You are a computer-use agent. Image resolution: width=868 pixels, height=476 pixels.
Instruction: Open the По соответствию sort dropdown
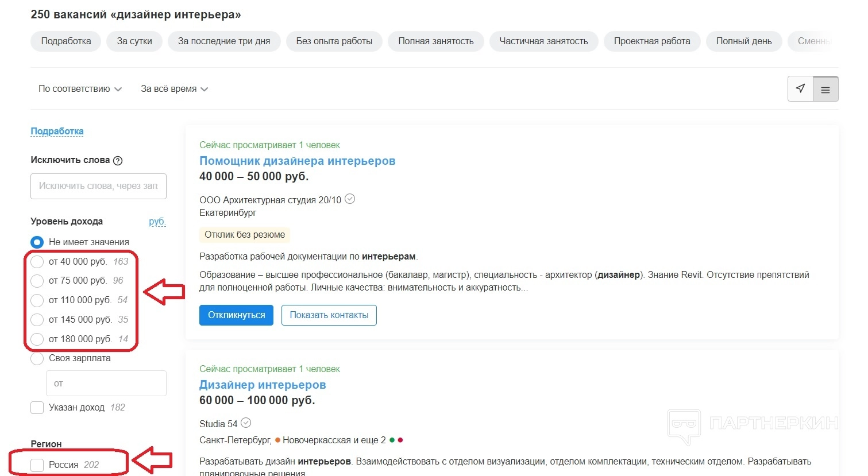tap(80, 89)
